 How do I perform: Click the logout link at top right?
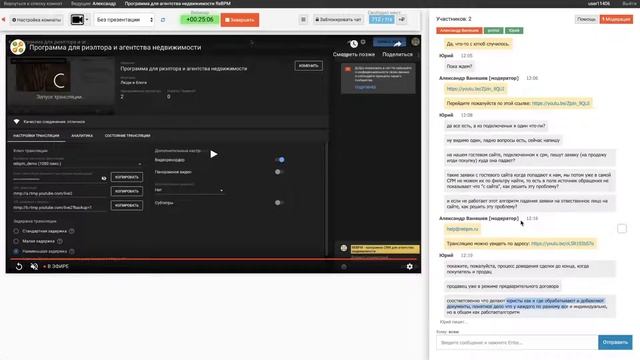(629, 3)
